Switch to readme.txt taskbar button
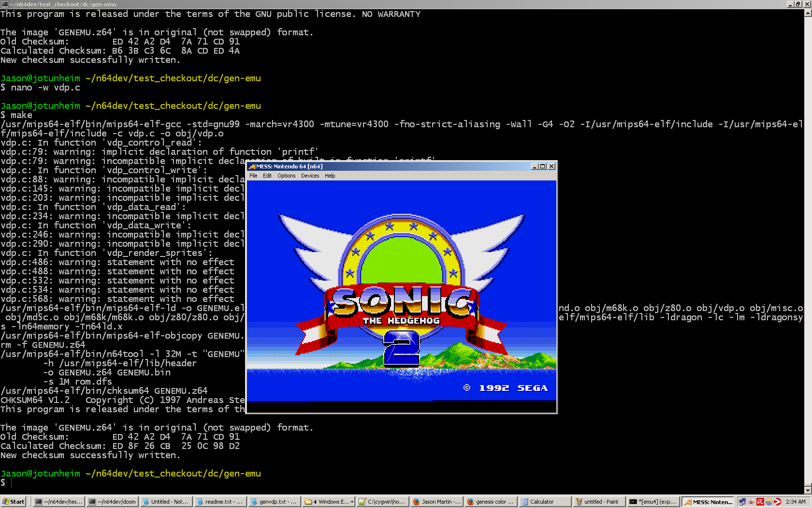 click(220, 502)
